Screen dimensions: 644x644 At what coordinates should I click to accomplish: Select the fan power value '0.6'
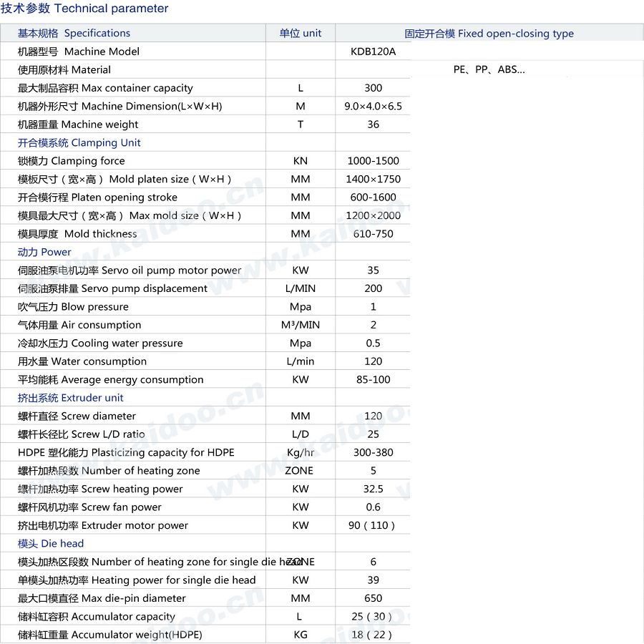pyautogui.click(x=373, y=507)
